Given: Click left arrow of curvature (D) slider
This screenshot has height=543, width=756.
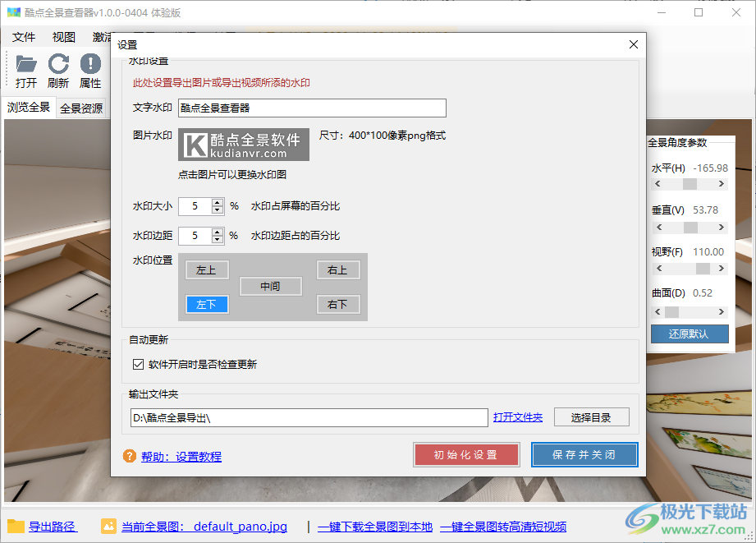Looking at the screenshot, I should 658,312.
